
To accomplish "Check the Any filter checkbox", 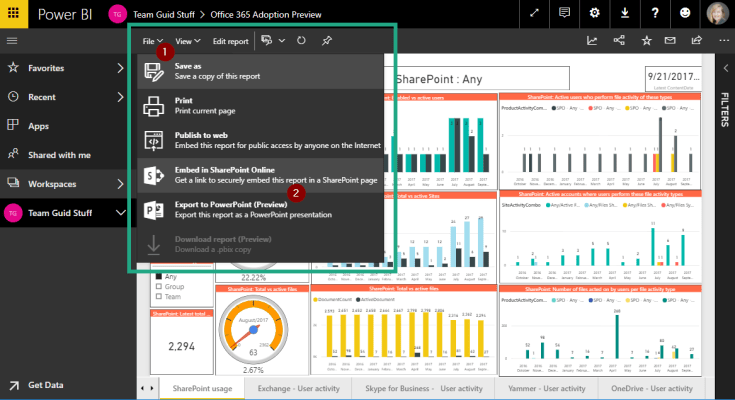I will 158,277.
